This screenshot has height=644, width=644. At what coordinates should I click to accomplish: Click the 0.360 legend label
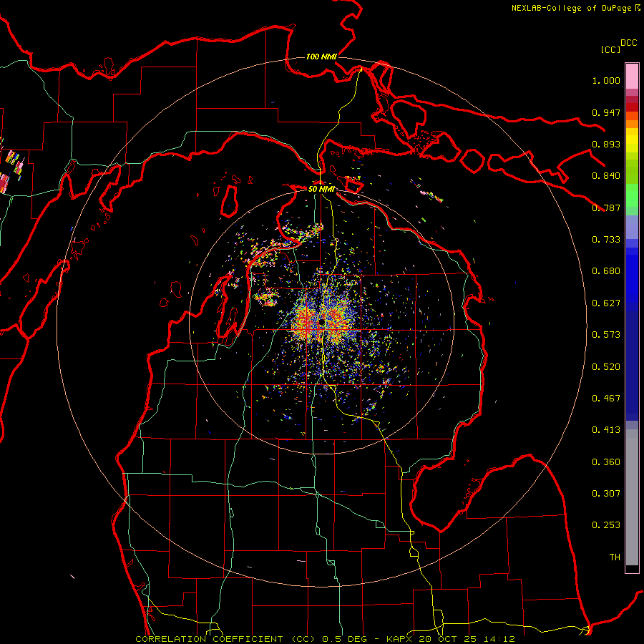[606, 462]
